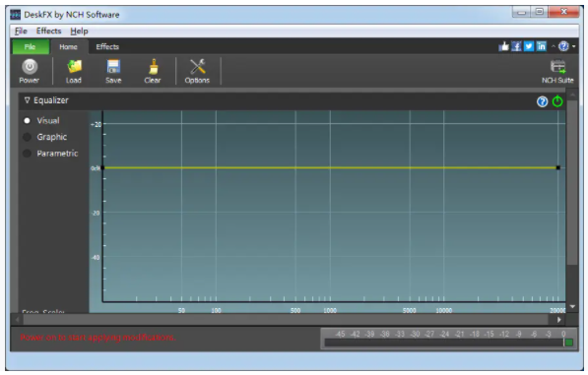Click the Facebook share icon
588x375 pixels.
[x=516, y=46]
